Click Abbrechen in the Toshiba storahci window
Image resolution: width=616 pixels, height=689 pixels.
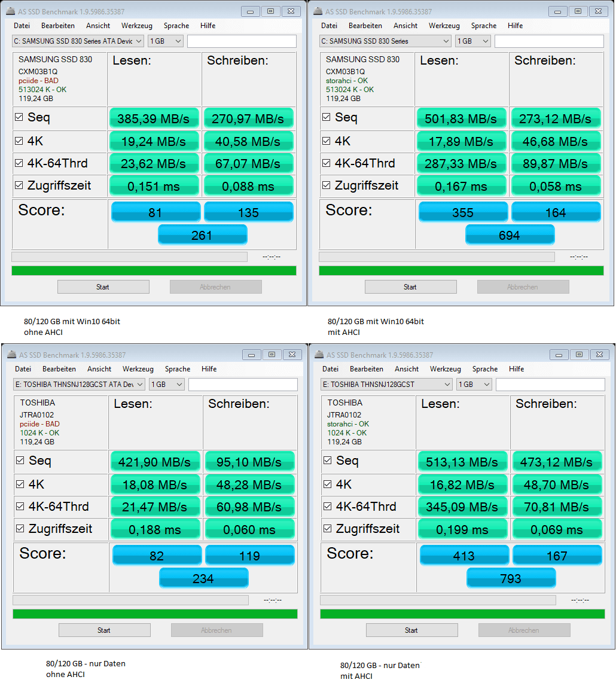click(524, 630)
